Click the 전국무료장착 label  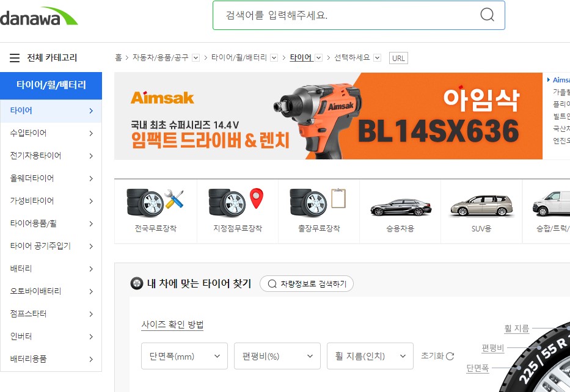pos(156,228)
